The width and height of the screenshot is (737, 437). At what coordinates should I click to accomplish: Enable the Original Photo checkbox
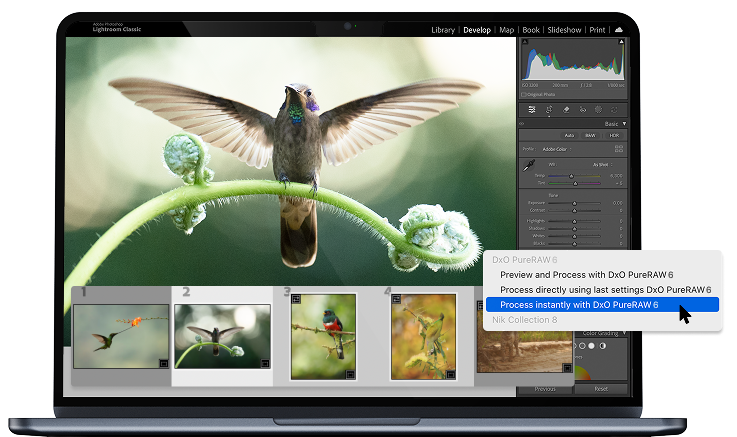[525, 95]
